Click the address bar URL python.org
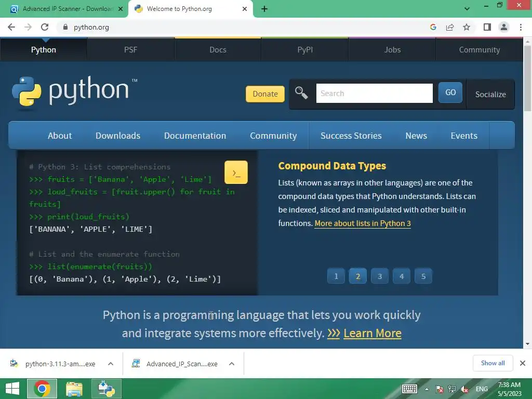532x399 pixels. (91, 27)
